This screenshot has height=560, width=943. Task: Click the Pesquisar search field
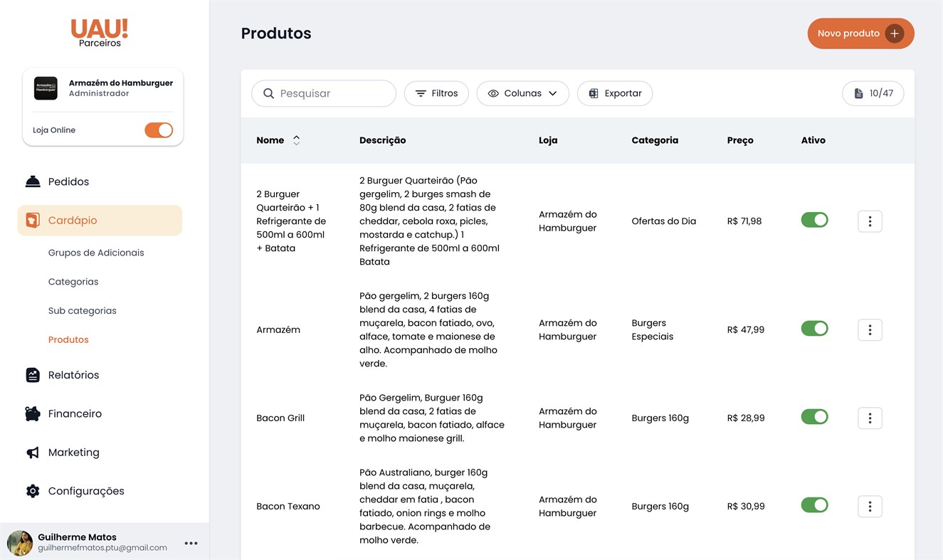[x=324, y=93]
